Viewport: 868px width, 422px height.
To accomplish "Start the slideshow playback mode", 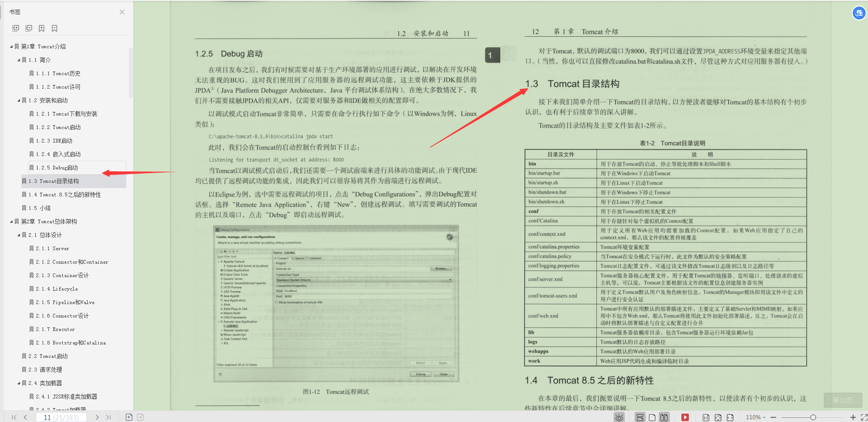I will (685, 417).
